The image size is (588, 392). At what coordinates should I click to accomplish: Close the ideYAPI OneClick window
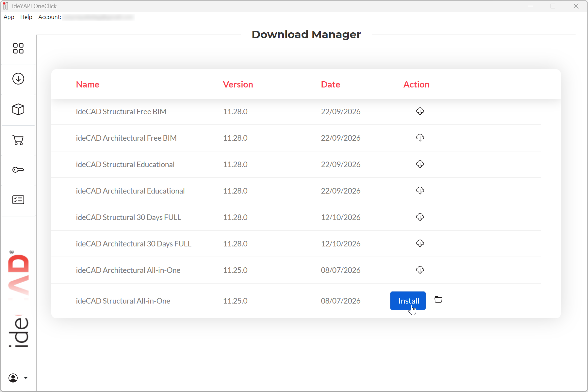click(x=576, y=6)
